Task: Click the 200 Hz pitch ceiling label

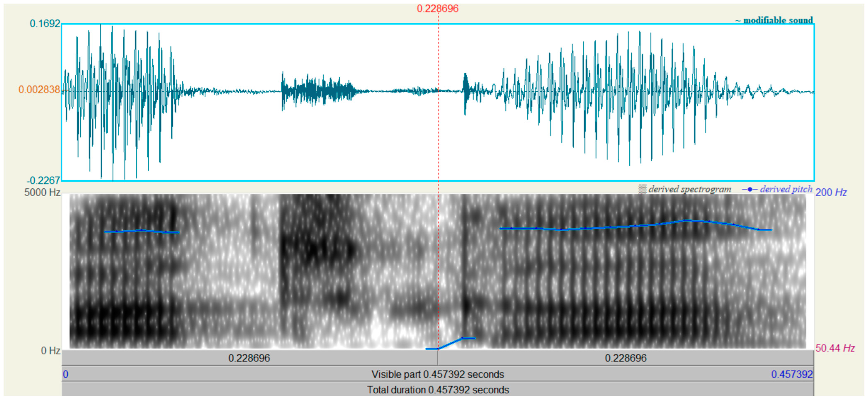Action: [x=831, y=192]
